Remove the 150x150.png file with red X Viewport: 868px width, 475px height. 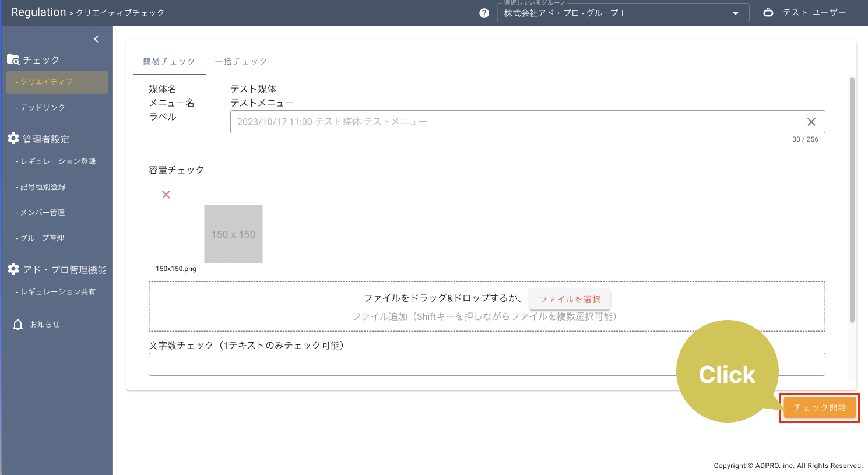coord(166,195)
